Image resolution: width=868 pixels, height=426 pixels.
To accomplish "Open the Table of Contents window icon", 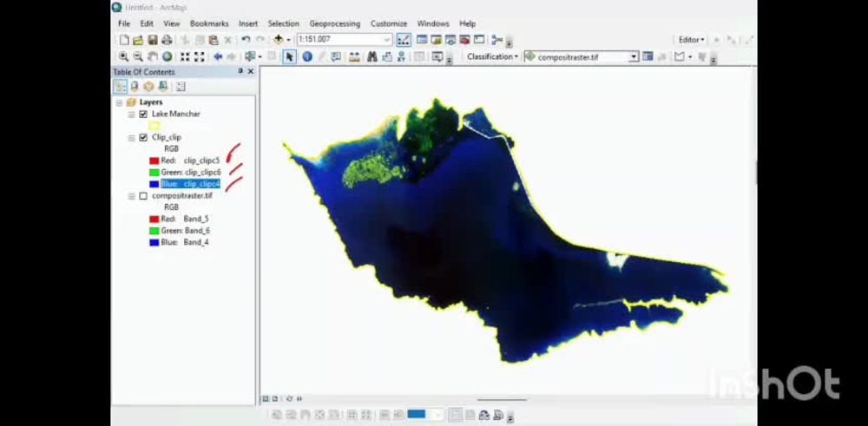I will click(x=422, y=40).
